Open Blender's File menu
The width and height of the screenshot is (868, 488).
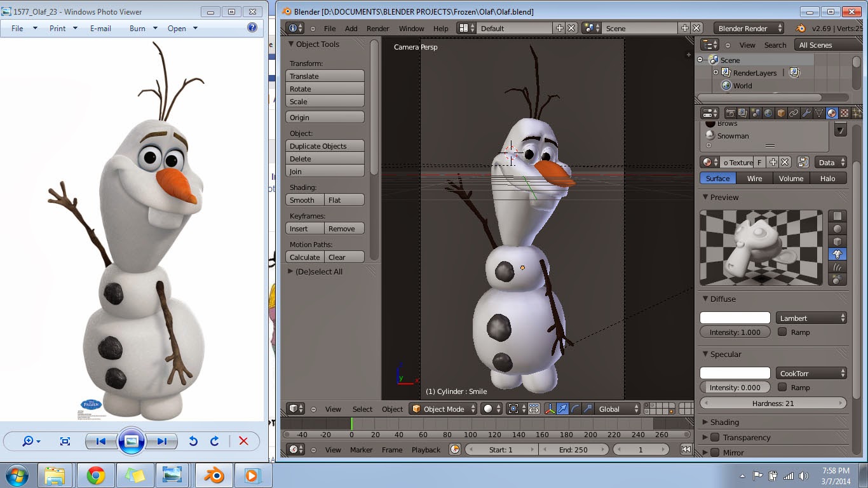coord(330,28)
